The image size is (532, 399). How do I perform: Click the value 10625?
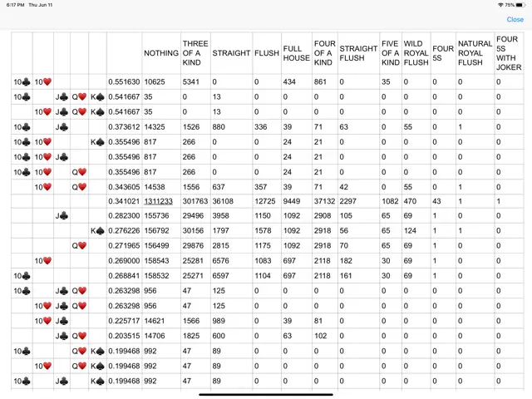coord(155,81)
